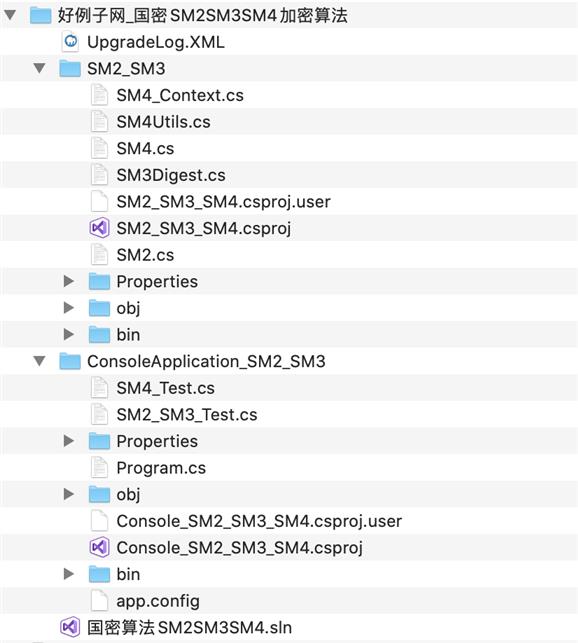Click the Visual Studio icon of SM2_SM3_SM4.csproj
This screenshot has height=643, width=578.
(x=99, y=228)
